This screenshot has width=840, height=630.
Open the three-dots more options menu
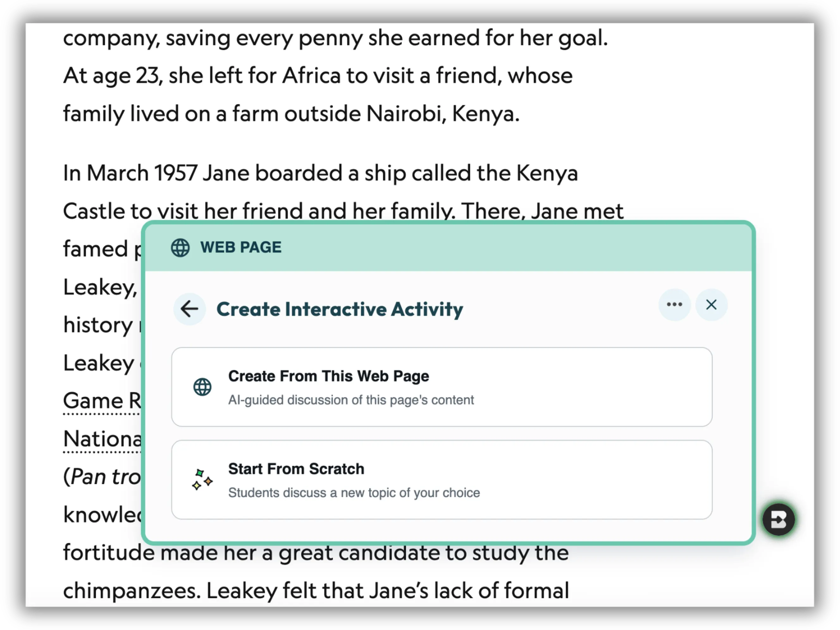click(x=674, y=305)
